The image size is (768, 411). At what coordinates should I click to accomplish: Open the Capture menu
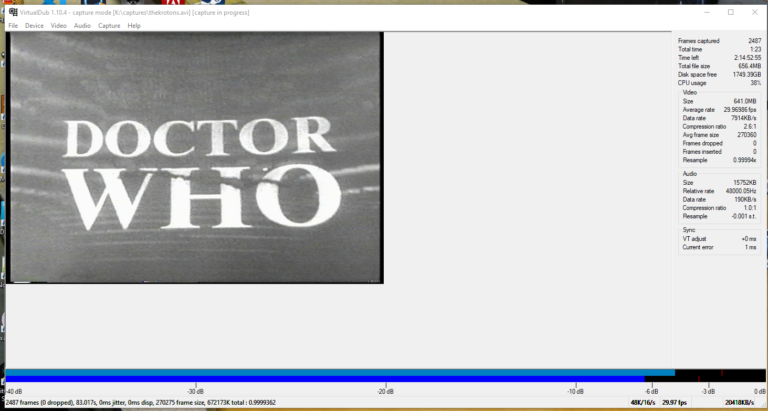click(109, 25)
